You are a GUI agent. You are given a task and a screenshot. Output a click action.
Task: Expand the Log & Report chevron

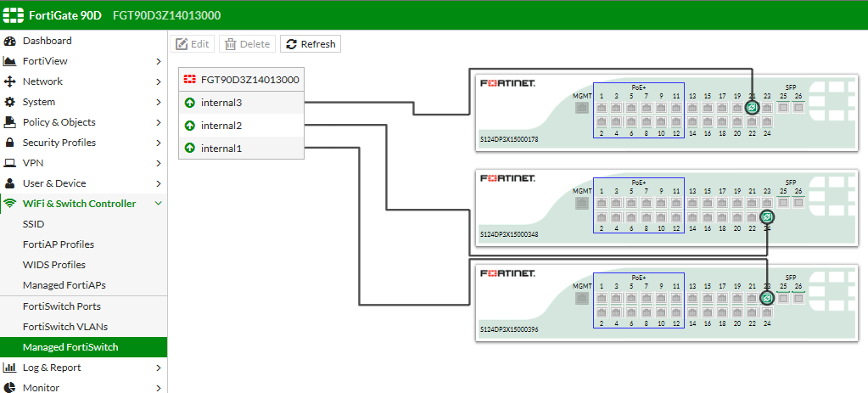click(159, 368)
